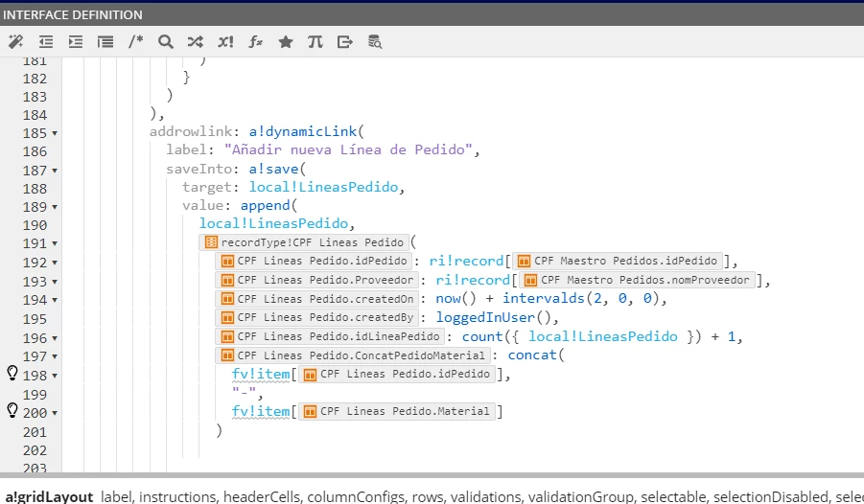
Task: Click CPF Lineas Pedido.idPedido chip on line 198
Action: (x=397, y=374)
